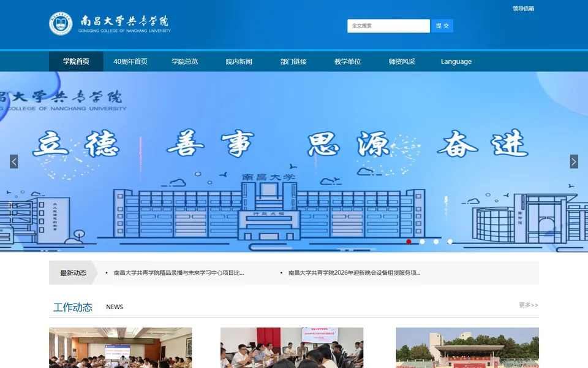Viewport: 588px width, 368px height.
Task: Click the 南昌大学共青学院 header title text
Action: click(124, 21)
